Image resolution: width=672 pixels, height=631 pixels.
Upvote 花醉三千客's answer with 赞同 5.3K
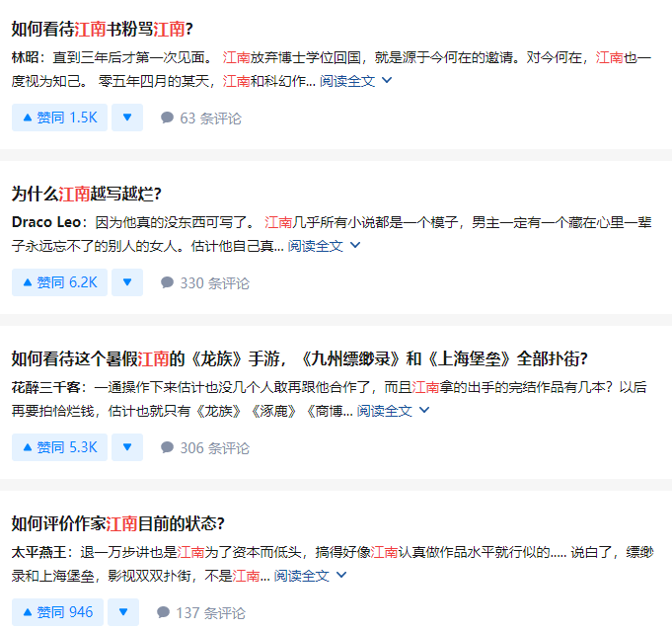59,447
